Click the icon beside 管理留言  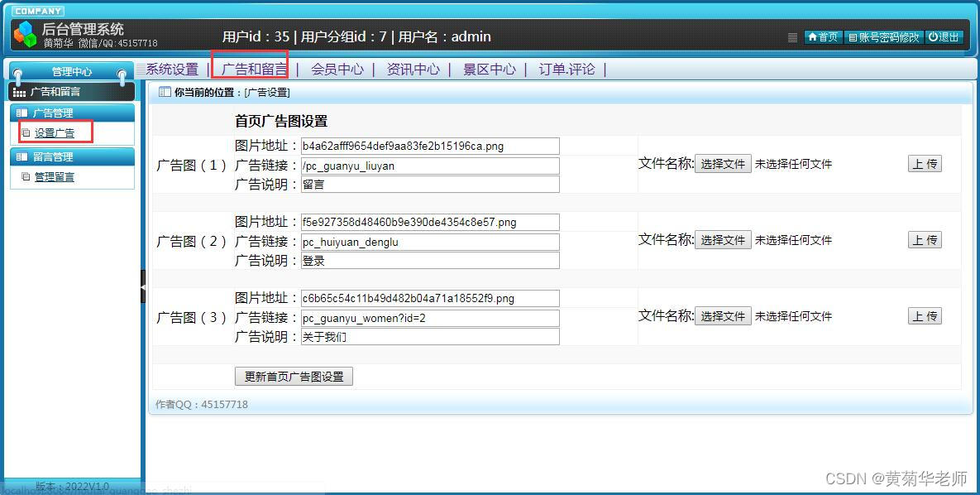click(x=26, y=176)
